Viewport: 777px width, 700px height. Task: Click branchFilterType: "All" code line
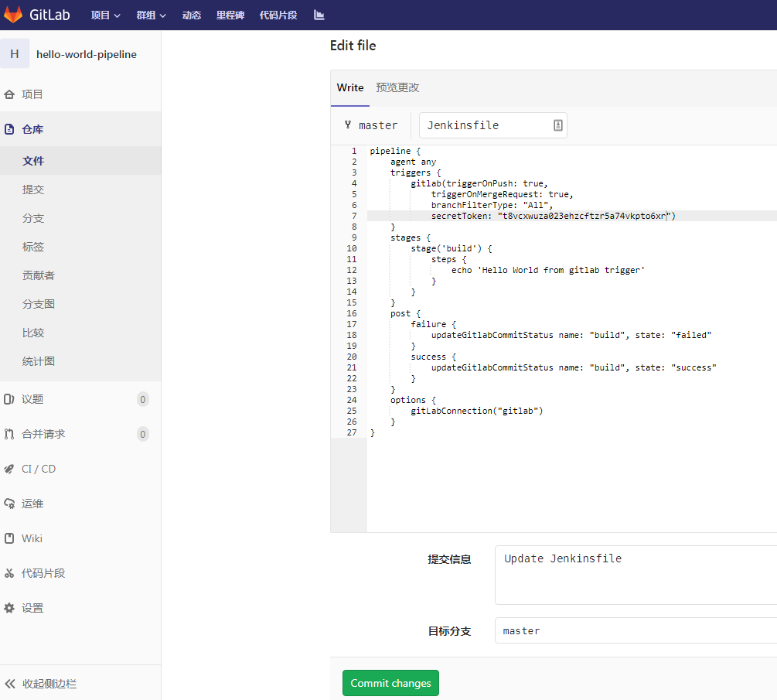click(492, 205)
